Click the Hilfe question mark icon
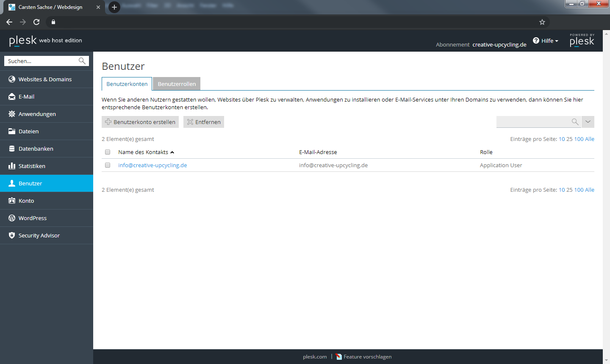The height and width of the screenshot is (364, 610). click(536, 41)
